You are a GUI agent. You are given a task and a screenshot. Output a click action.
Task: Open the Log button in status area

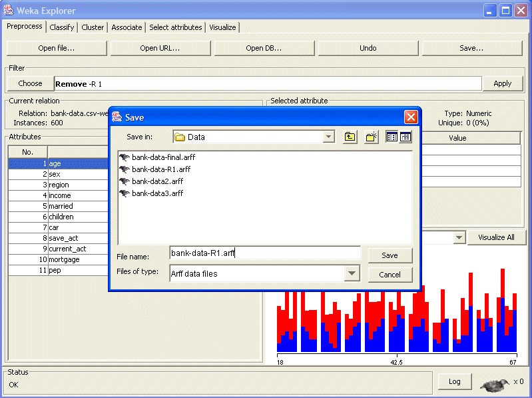tap(454, 381)
